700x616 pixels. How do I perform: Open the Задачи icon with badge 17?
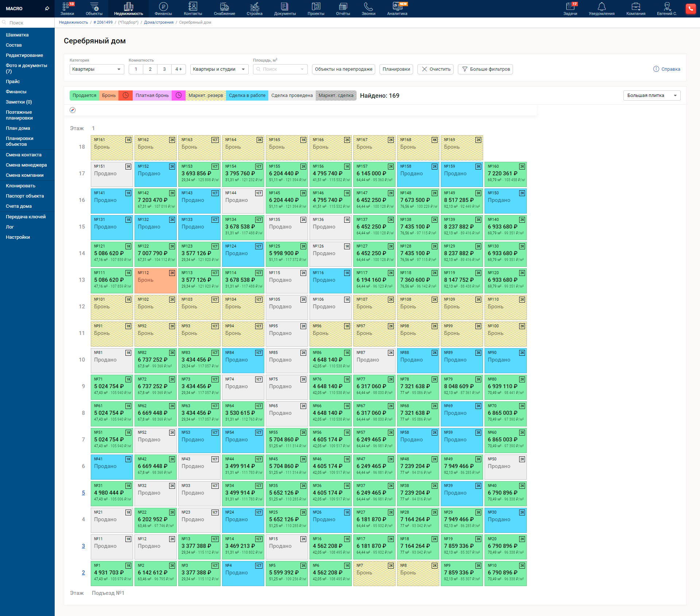(570, 8)
